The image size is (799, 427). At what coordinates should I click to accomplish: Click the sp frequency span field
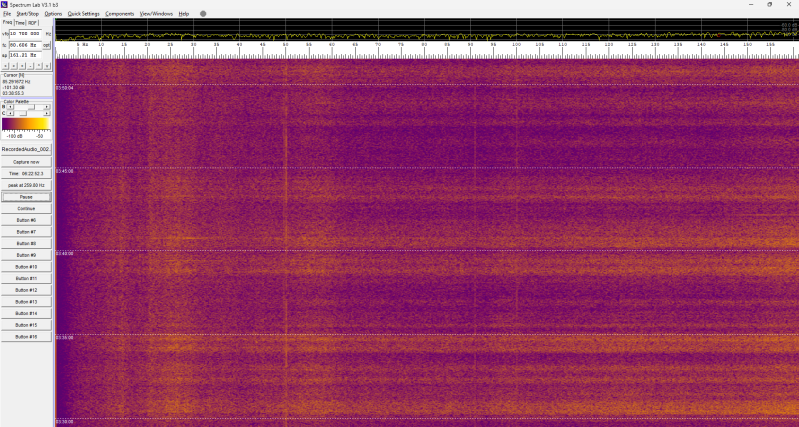(25, 55)
